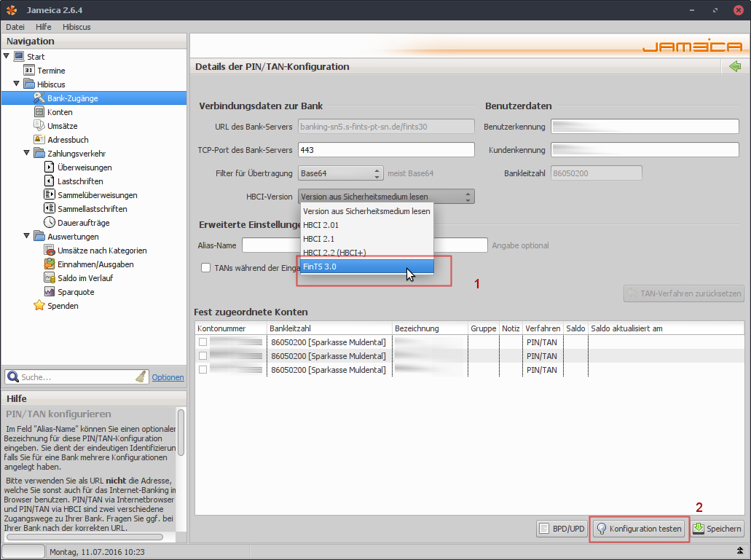Click the Saldo im Verlauf icon
The height and width of the screenshot is (560, 751).
tap(49, 278)
